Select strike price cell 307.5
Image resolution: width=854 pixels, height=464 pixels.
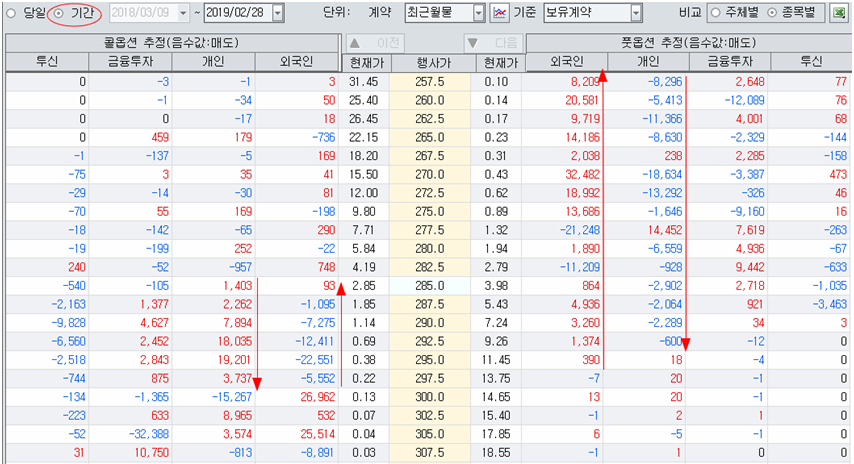[430, 452]
